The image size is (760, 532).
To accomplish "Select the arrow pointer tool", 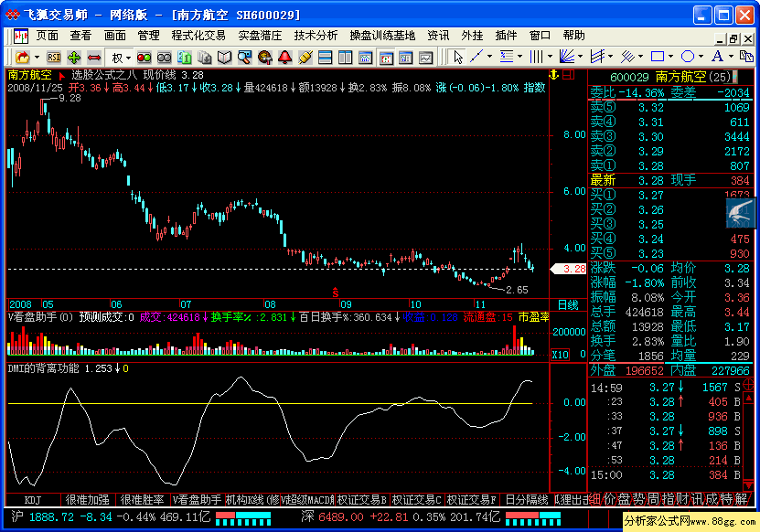I will [457, 58].
